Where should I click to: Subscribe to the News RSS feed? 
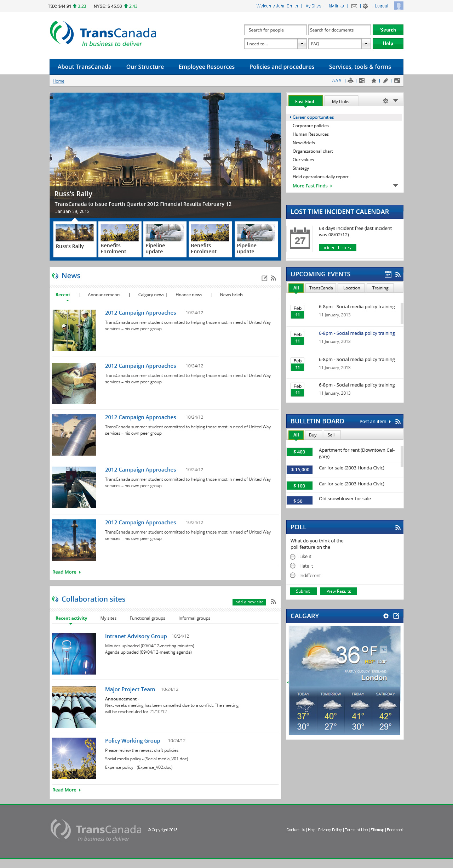pos(273,278)
